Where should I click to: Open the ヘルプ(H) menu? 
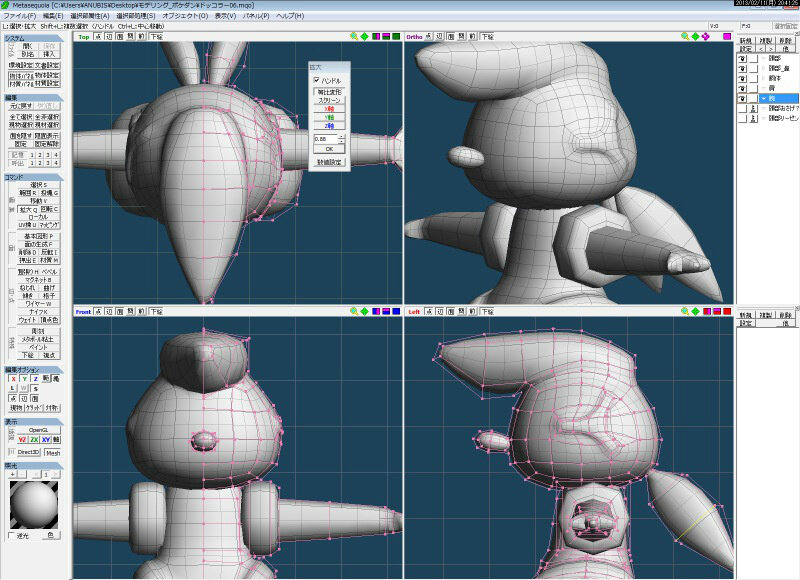click(290, 16)
